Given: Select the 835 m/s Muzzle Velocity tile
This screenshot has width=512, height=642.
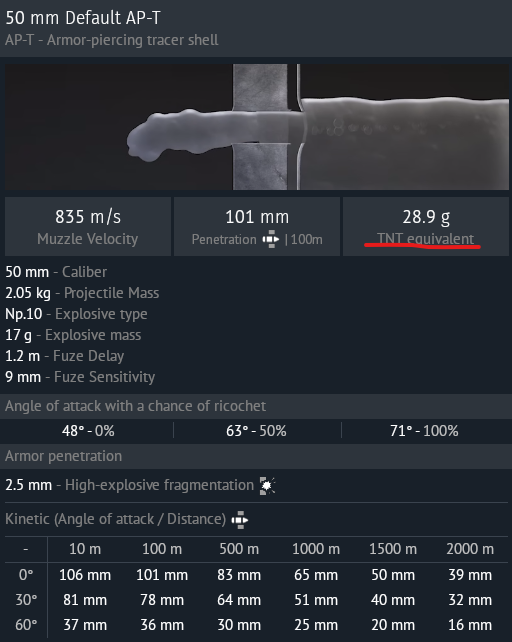Looking at the screenshot, I should (x=88, y=226).
